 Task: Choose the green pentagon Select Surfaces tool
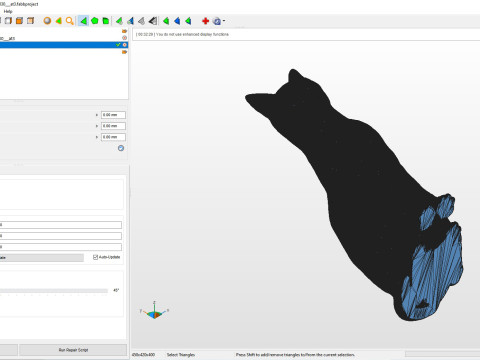point(95,21)
